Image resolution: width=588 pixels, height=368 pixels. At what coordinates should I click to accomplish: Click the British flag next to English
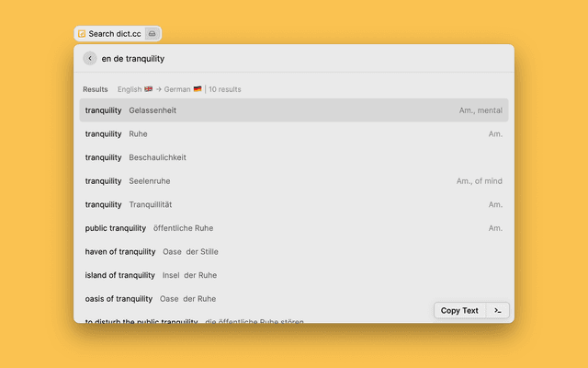pos(149,89)
